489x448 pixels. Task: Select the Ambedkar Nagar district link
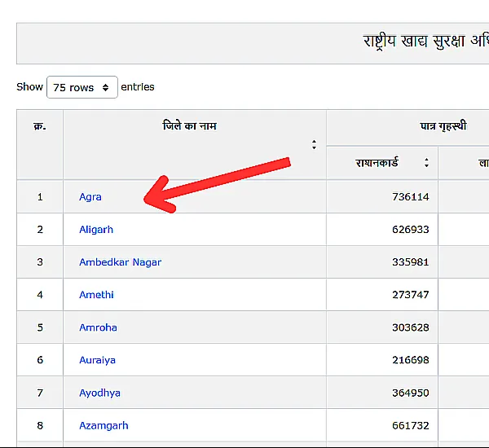[120, 262]
